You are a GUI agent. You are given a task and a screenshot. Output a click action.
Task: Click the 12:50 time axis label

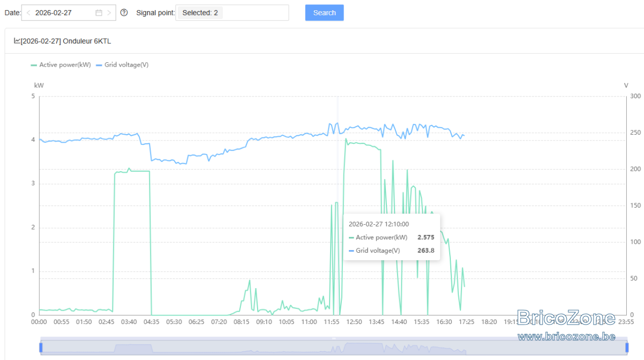pos(354,322)
